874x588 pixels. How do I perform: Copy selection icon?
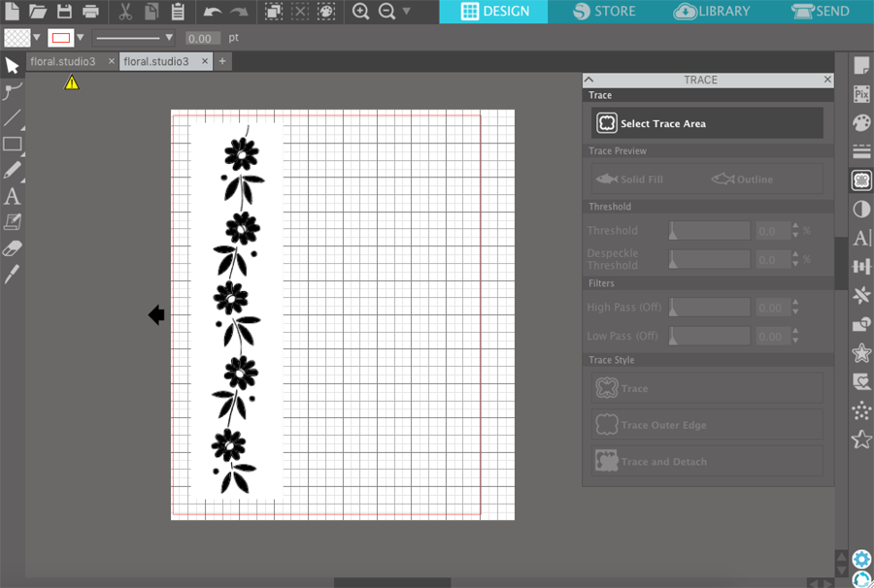pos(151,11)
